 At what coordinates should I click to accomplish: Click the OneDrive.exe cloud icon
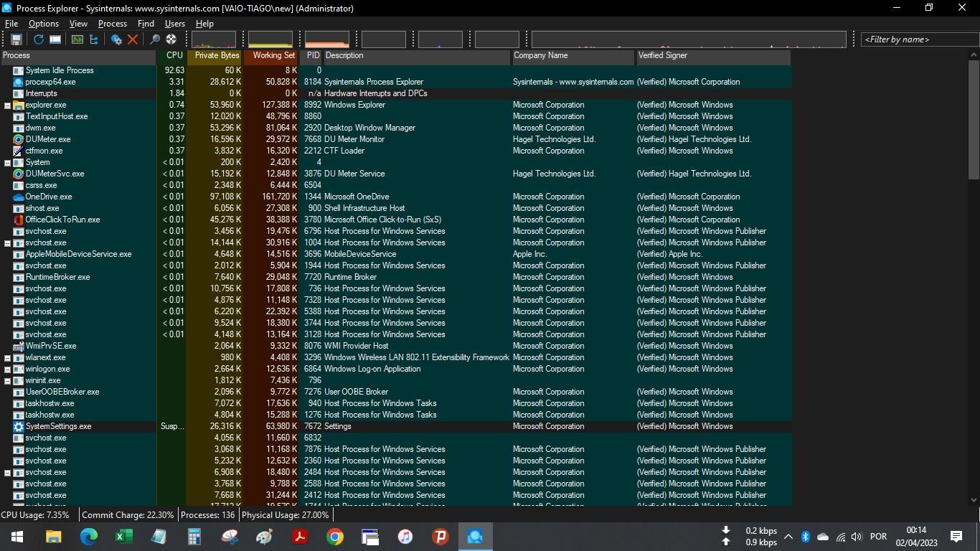(x=19, y=197)
